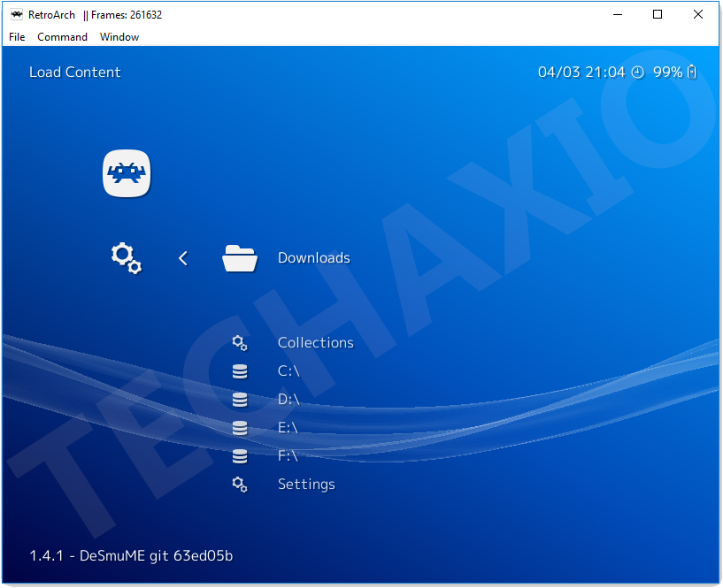Click the Load Content title text
The width and height of the screenshot is (723, 588).
click(x=75, y=73)
